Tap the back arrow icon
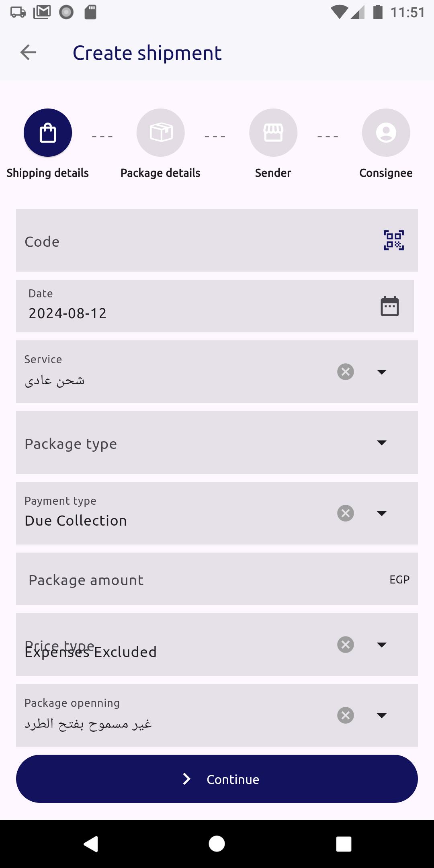This screenshot has height=868, width=434. click(28, 52)
